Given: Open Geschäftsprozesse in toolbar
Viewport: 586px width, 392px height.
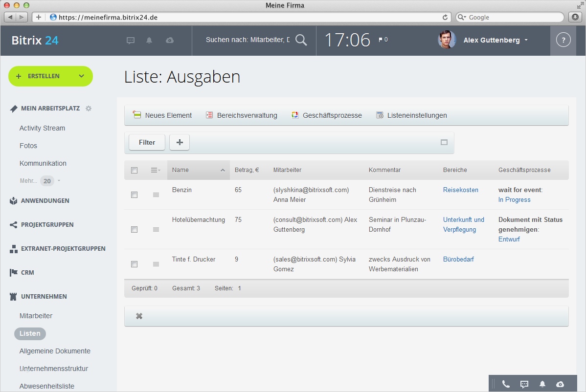Looking at the screenshot, I should pyautogui.click(x=327, y=115).
